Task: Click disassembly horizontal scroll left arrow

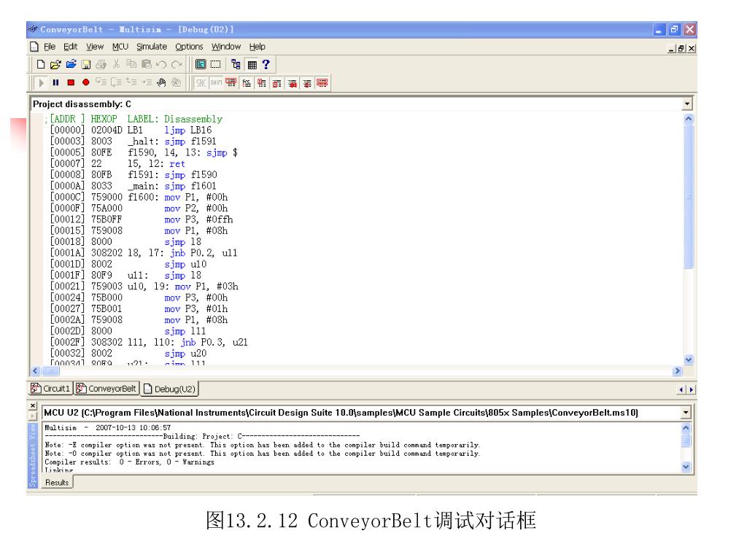Action: pyautogui.click(x=36, y=370)
